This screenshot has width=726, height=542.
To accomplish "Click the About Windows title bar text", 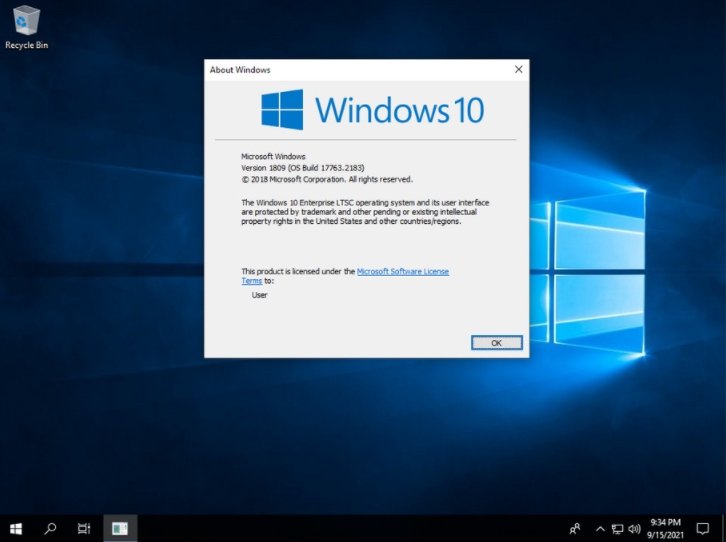I will coord(240,70).
